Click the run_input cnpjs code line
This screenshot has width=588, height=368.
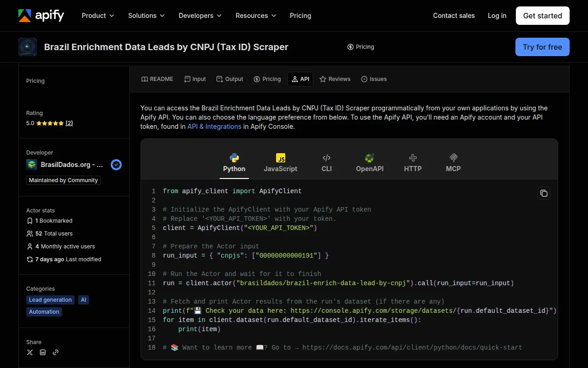tap(246, 255)
